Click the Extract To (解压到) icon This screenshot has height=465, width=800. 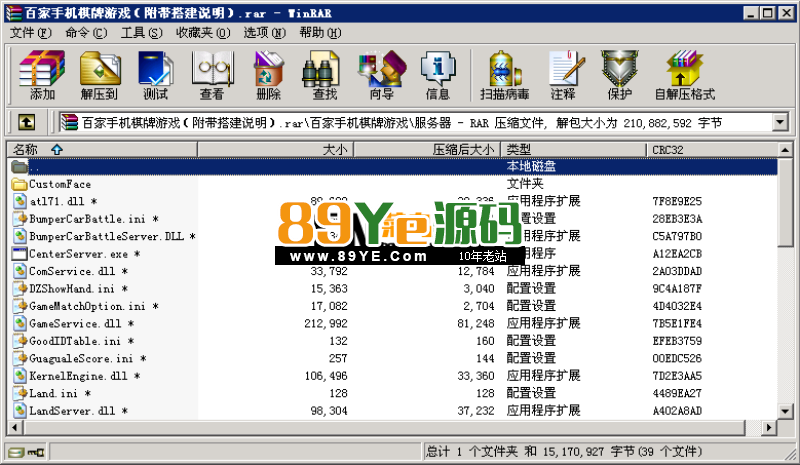pyautogui.click(x=99, y=75)
